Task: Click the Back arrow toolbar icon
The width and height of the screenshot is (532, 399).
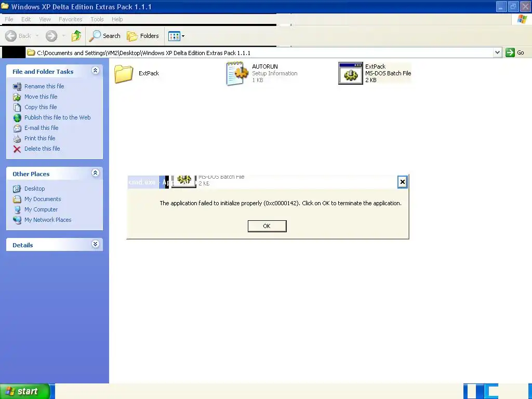Action: click(11, 36)
